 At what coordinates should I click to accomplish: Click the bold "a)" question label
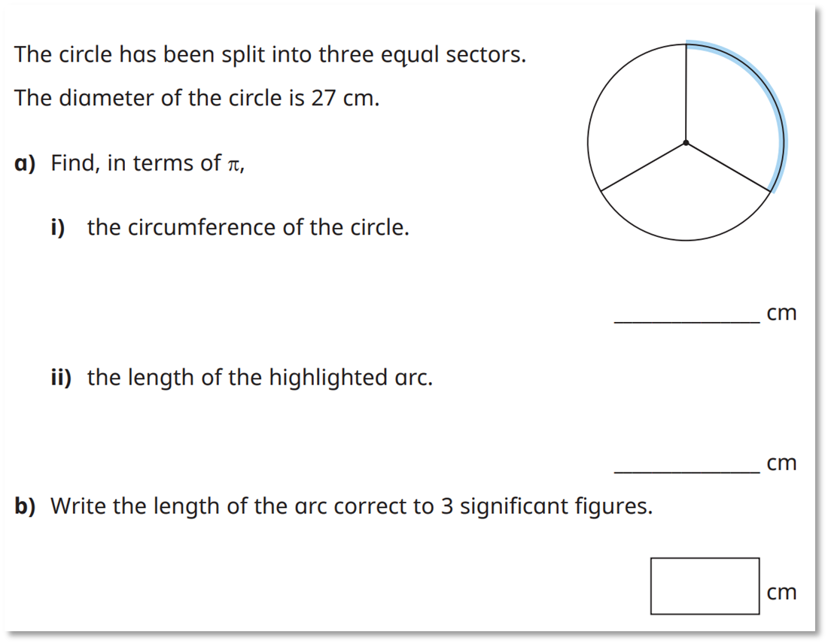pos(25,163)
